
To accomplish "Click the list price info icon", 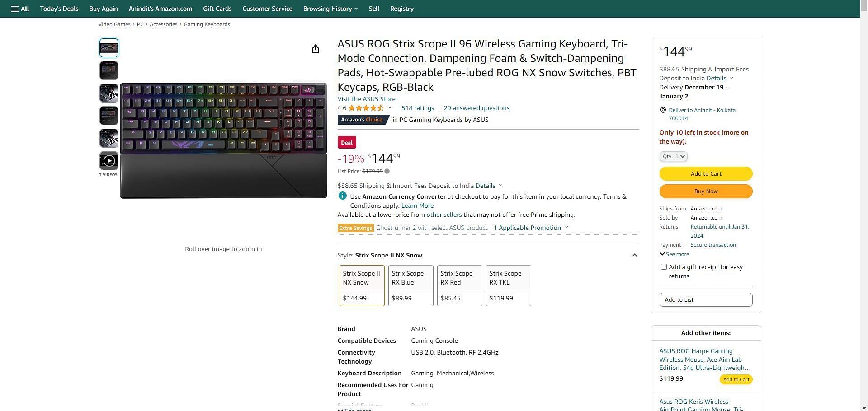I will point(387,171).
